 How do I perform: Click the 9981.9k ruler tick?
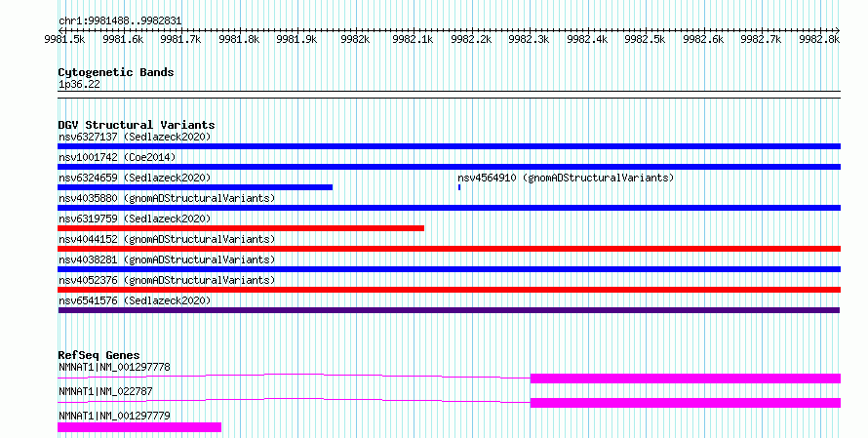pyautogui.click(x=296, y=39)
